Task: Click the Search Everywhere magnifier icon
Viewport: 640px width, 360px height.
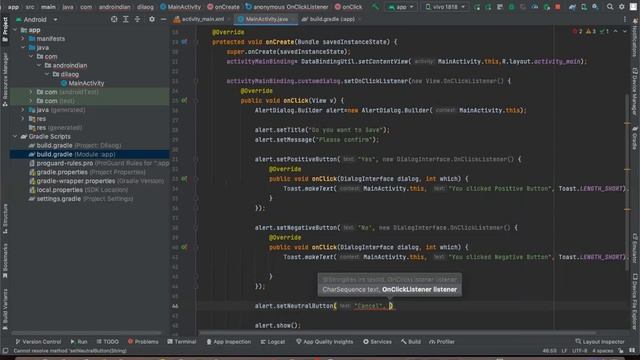Action: 610,7
